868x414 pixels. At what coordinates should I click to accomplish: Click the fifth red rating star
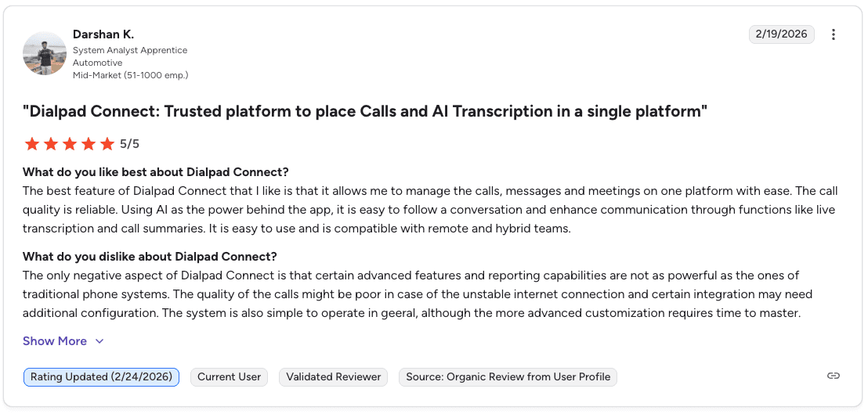107,144
